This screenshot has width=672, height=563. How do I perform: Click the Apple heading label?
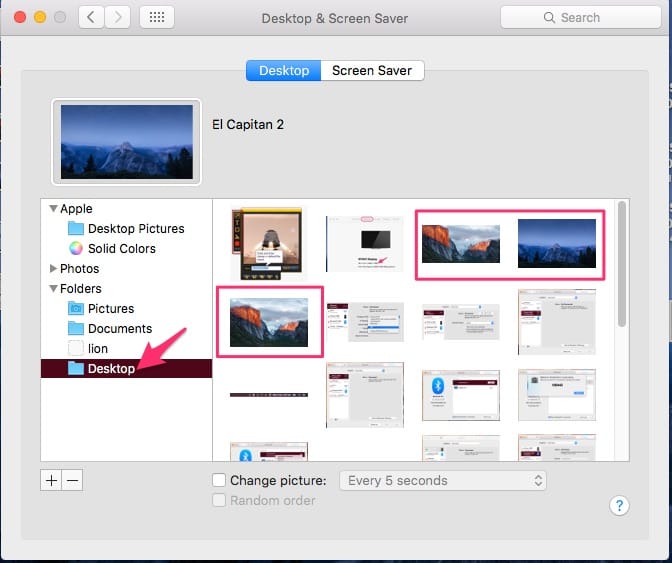tap(76, 209)
